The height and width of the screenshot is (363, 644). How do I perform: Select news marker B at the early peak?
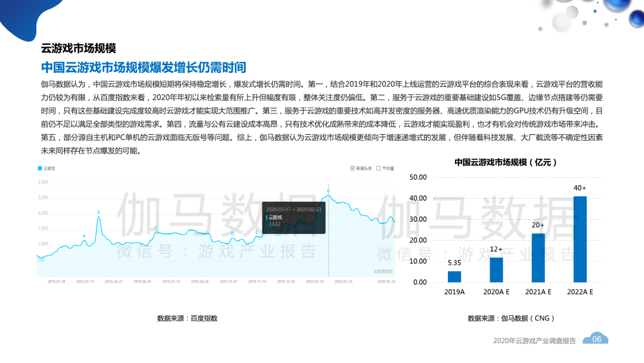(x=98, y=212)
